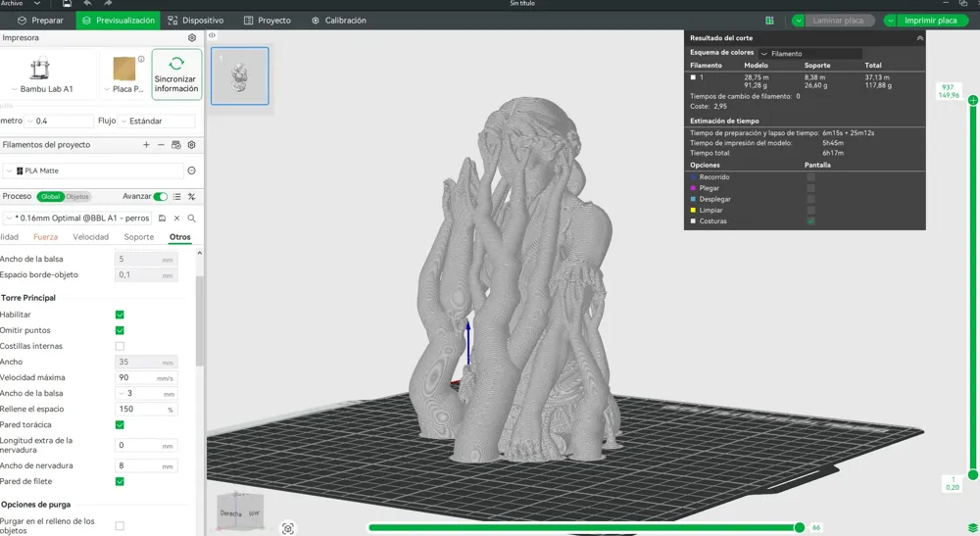This screenshot has width=980, height=536.
Task: Click the edit icon beside PLA Matte
Action: click(192, 171)
